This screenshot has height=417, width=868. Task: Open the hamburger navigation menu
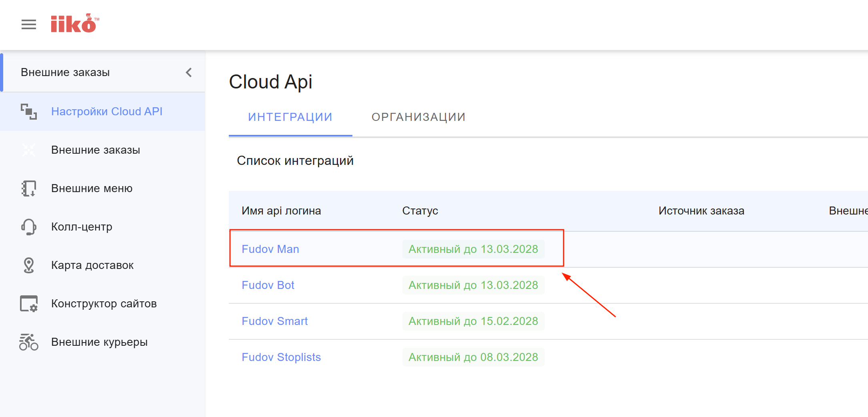point(28,24)
